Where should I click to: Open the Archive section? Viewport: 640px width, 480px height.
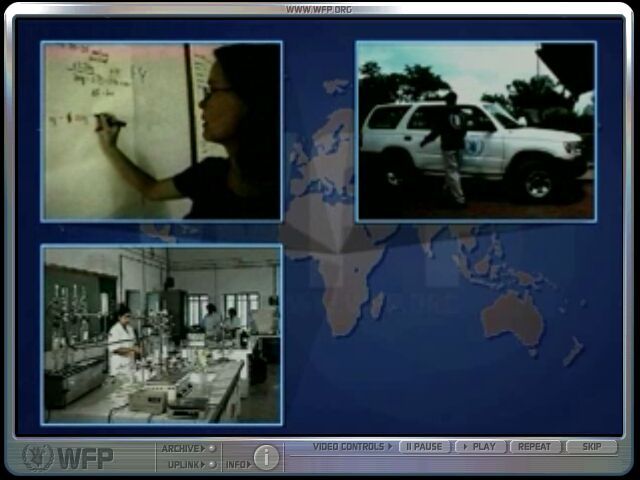pos(180,449)
